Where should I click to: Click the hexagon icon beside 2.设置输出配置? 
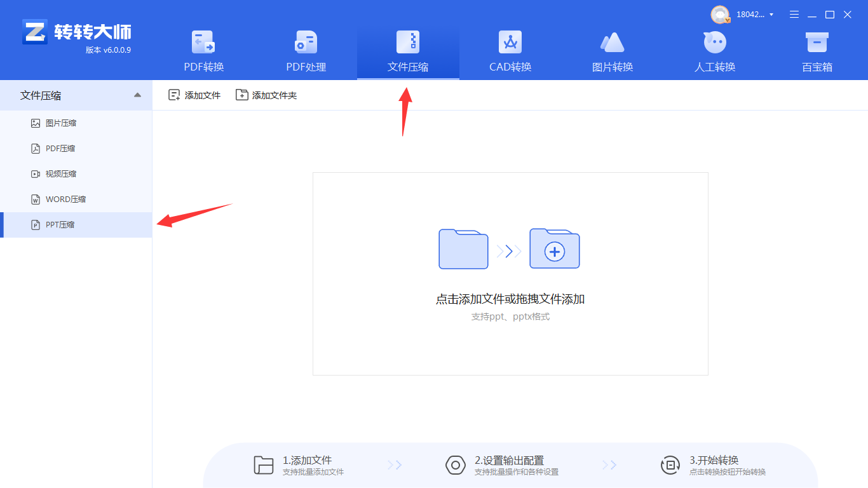click(x=456, y=465)
